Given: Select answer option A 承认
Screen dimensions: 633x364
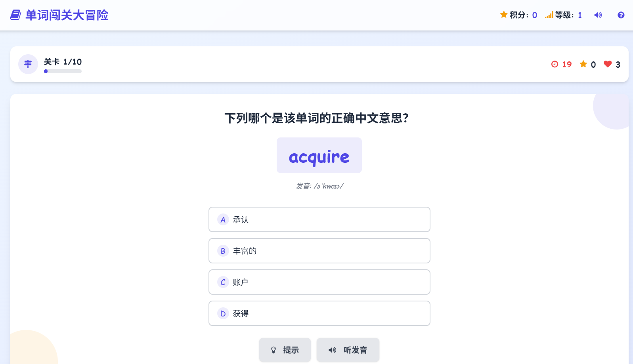Looking at the screenshot, I should (319, 219).
